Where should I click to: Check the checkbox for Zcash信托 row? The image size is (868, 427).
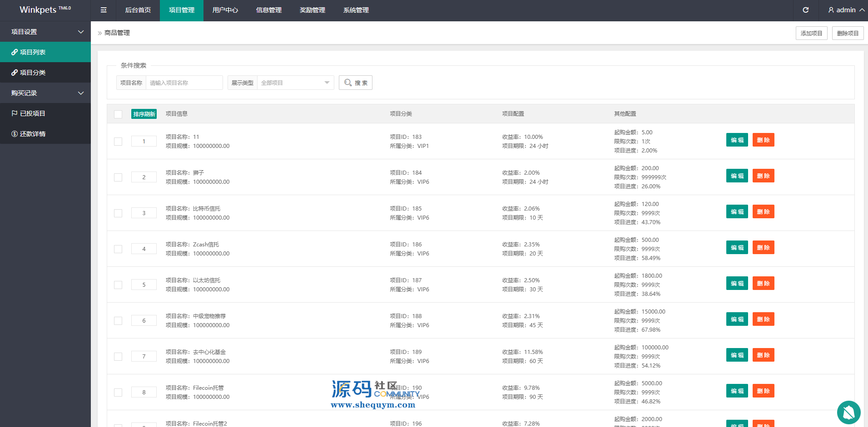pos(118,249)
